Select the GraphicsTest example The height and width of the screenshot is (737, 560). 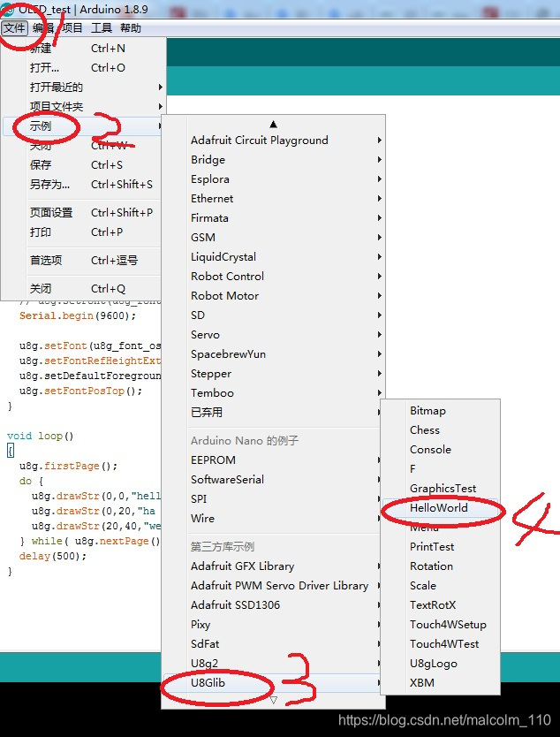[x=440, y=489]
